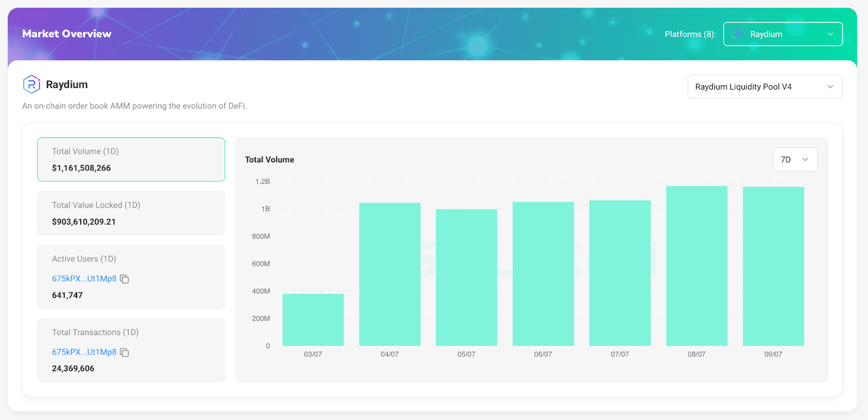Copy the Total Transactions address 675kPX...Ut1Mp8
868x420 pixels.
(x=124, y=352)
